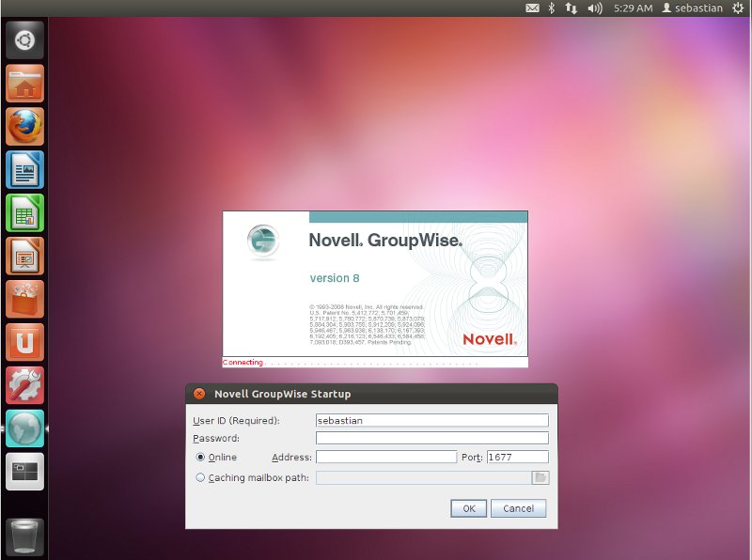Screen dimensions: 752x560
Task: Click the Novell GroupWise Startup title bar
Action: pyautogui.click(x=371, y=394)
